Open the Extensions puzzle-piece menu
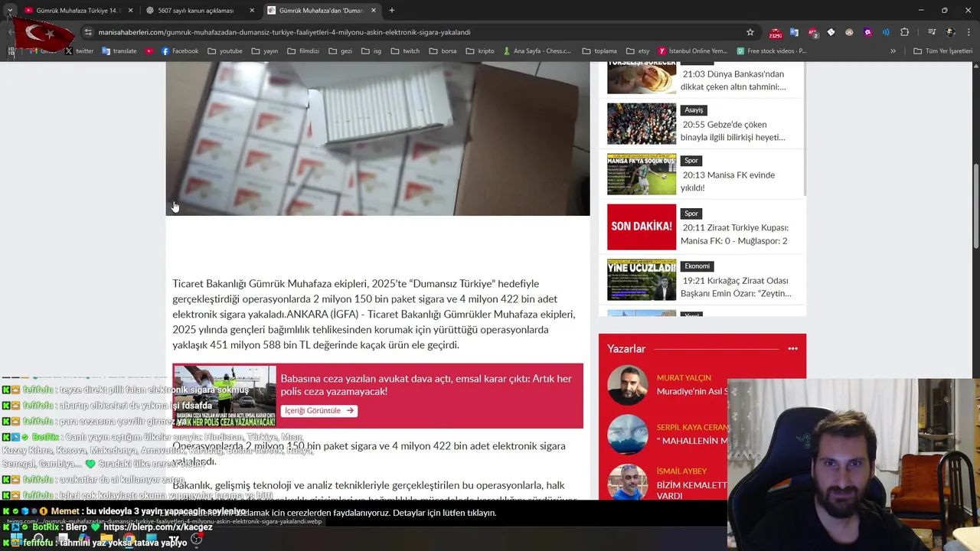 pos(905,32)
